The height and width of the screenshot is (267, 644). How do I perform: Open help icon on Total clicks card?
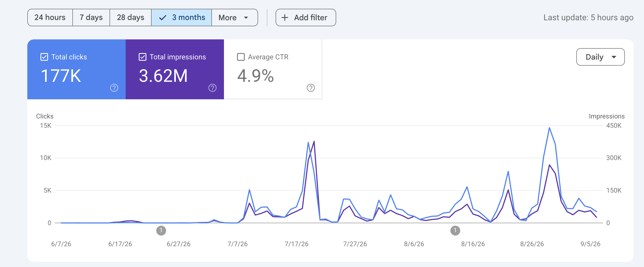point(114,88)
